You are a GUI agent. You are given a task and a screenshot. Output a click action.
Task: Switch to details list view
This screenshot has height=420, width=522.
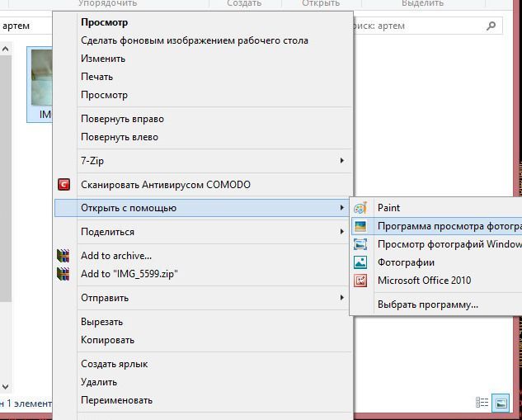pos(482,403)
